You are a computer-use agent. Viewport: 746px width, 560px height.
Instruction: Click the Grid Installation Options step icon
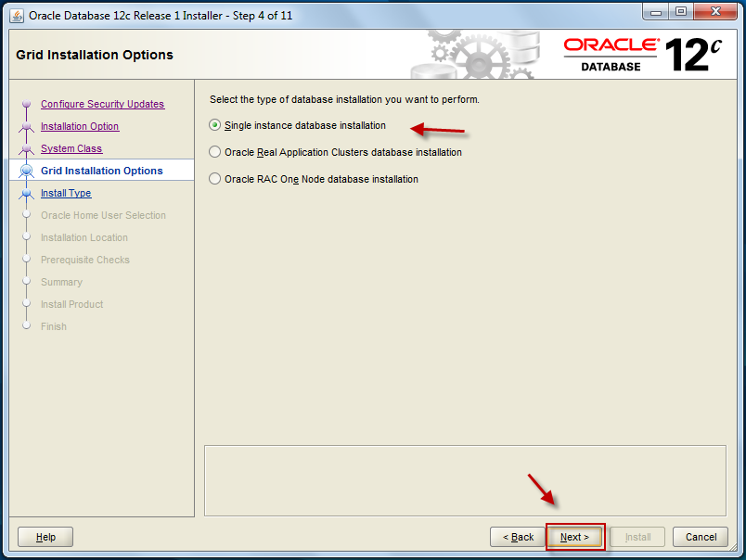[26, 171]
